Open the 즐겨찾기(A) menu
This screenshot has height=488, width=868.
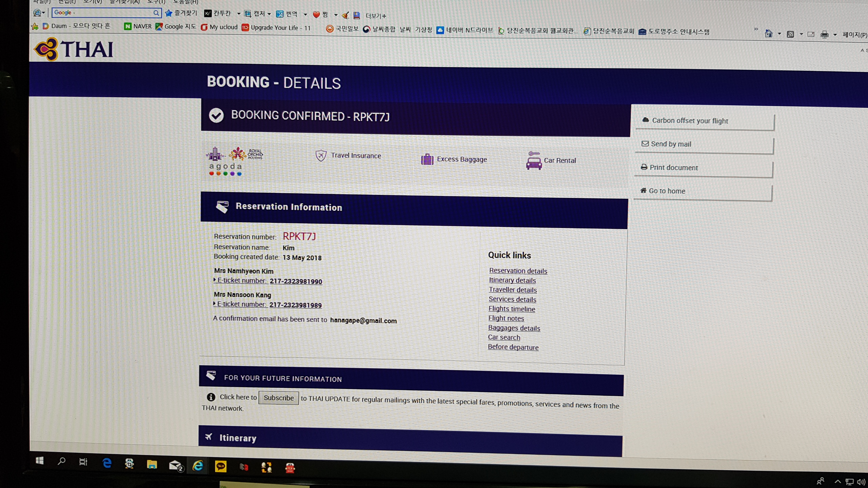pos(124,2)
